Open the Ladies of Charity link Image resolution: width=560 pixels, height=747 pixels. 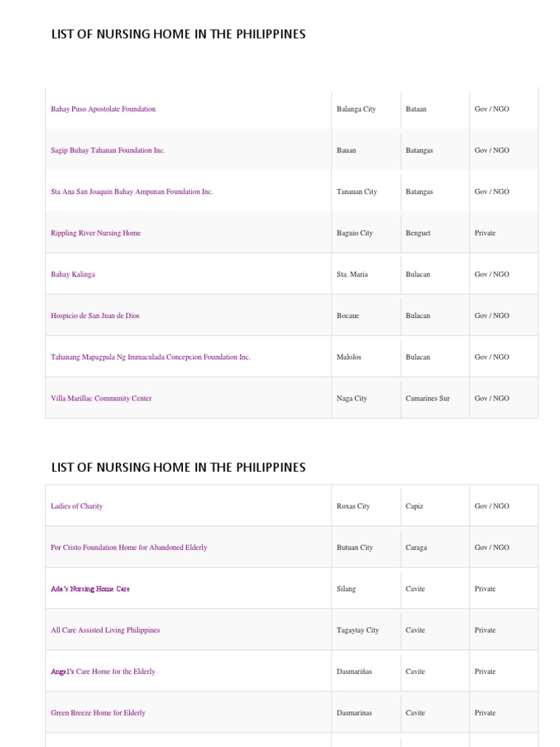[x=77, y=506]
